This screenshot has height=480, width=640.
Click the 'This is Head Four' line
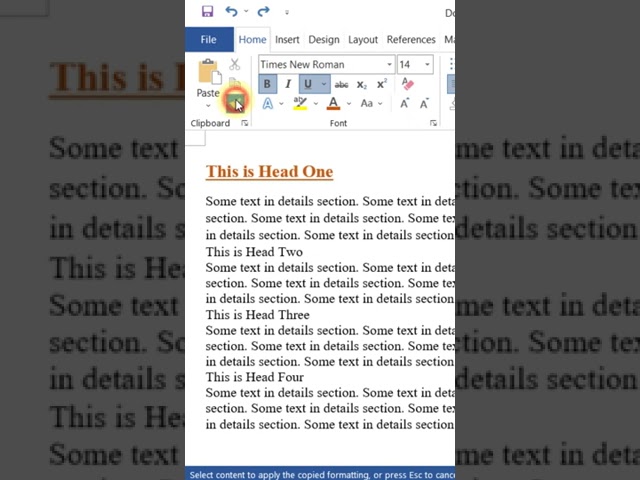[255, 377]
